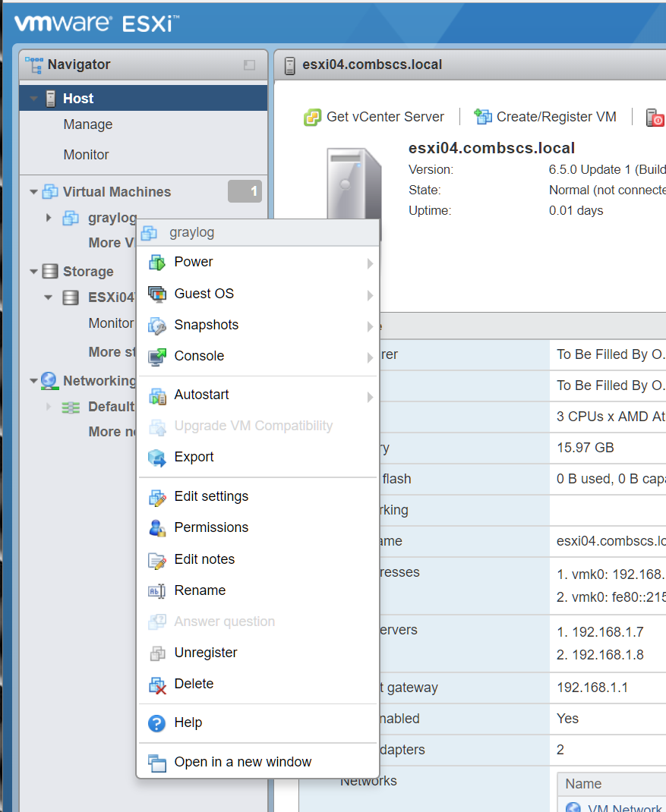Click the Networking globe icon in Navigator
666x812 pixels.
tap(49, 381)
